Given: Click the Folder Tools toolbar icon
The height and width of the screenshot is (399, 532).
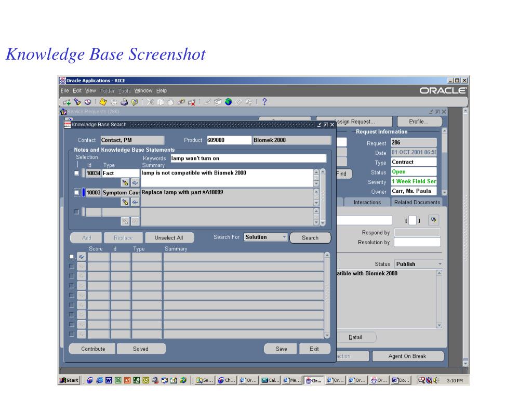Looking at the screenshot, I should click(249, 102).
